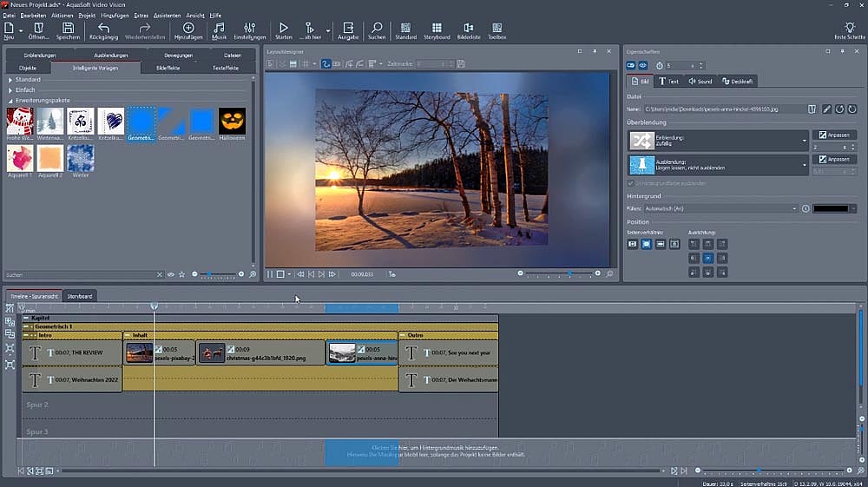Open the Einblendung transition dropdown
Viewport: 868px width, 487px height.
coord(806,141)
